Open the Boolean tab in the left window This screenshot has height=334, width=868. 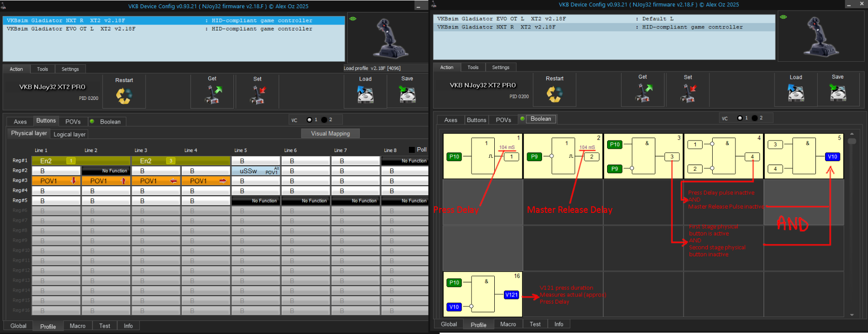click(x=107, y=122)
